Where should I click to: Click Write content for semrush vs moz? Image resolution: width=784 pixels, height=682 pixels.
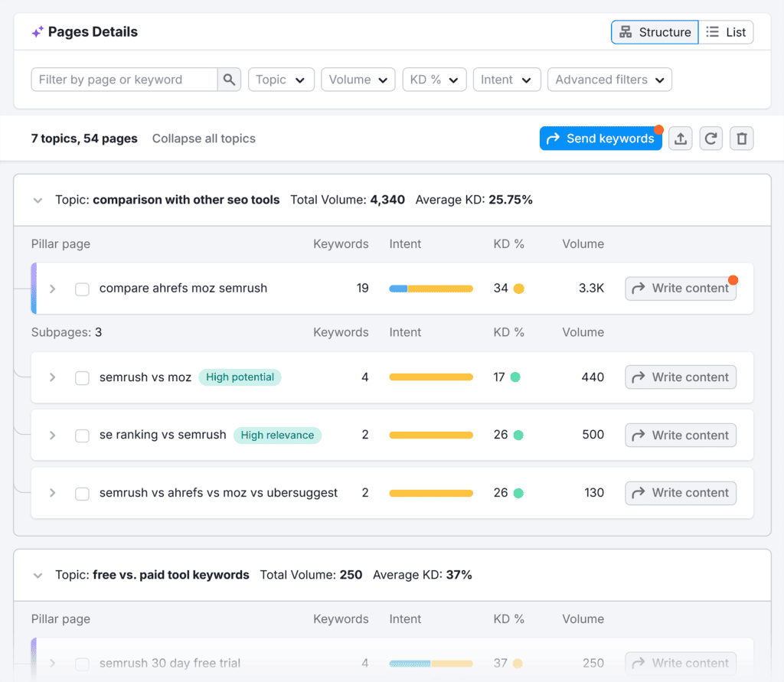coord(680,377)
